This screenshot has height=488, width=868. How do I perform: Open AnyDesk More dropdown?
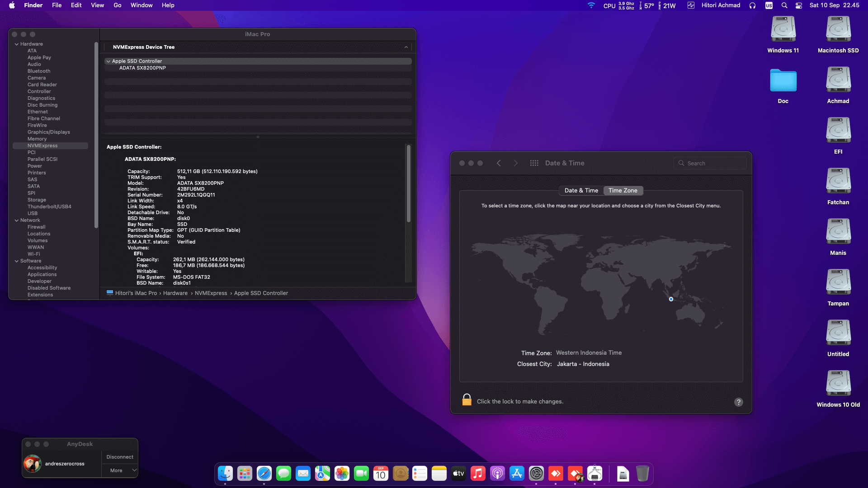pos(120,470)
